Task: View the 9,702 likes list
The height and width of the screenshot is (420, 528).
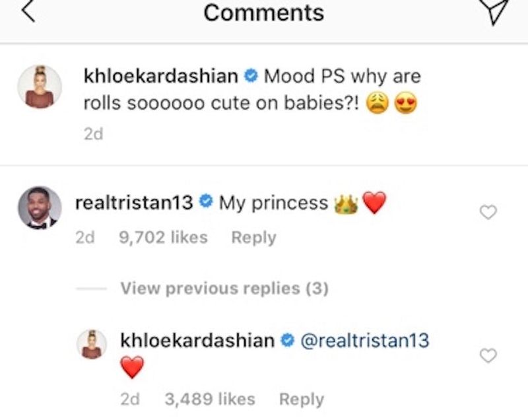Action: (x=163, y=237)
